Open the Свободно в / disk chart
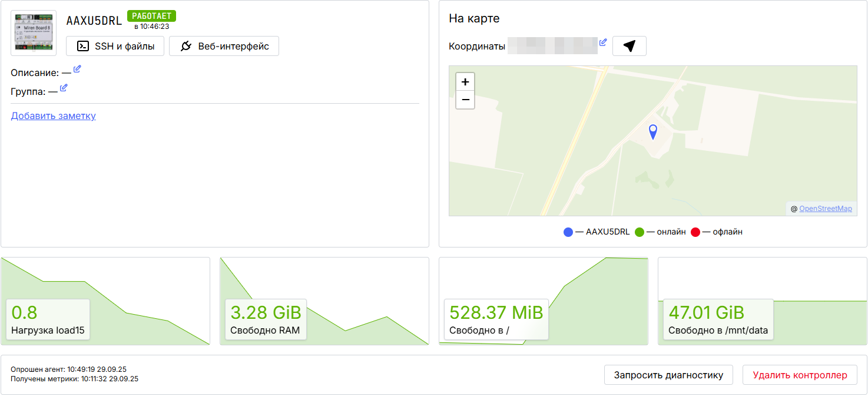The width and height of the screenshot is (868, 396). pyautogui.click(x=544, y=301)
